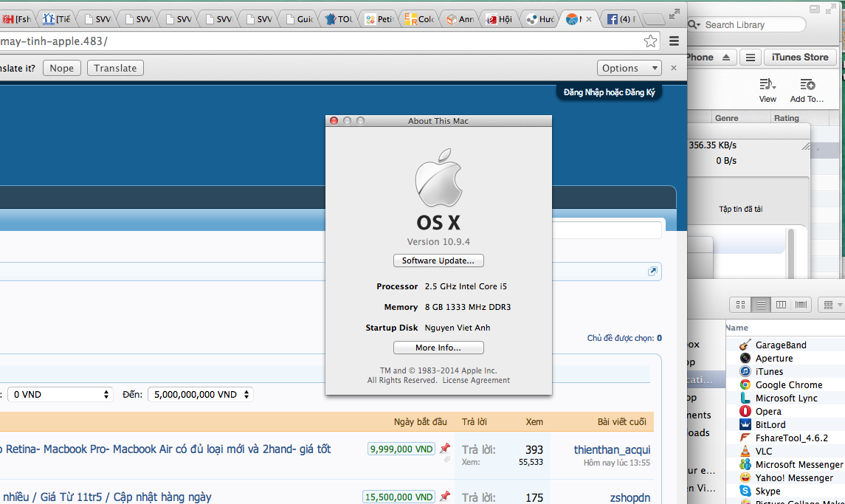Screen dimensions: 845x504
Task: Switch Finder to list view
Action: pos(761,305)
